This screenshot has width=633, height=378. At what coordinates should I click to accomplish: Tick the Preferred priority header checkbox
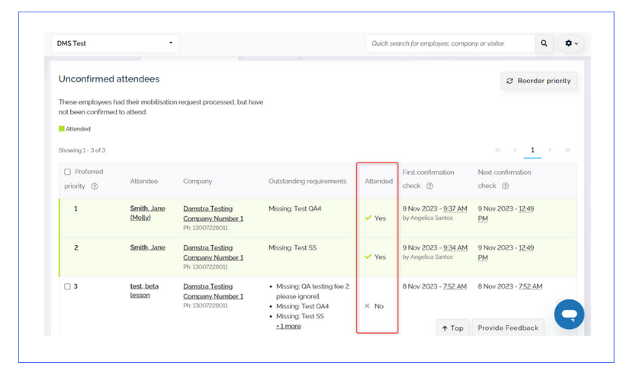pyautogui.click(x=67, y=172)
